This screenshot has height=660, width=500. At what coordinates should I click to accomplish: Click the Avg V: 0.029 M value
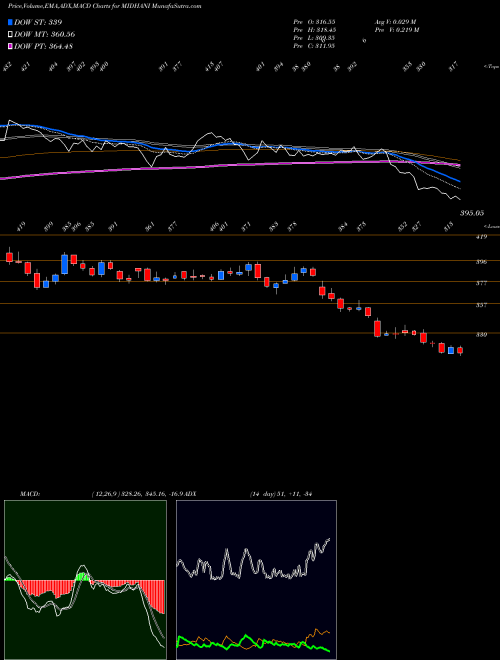click(395, 21)
